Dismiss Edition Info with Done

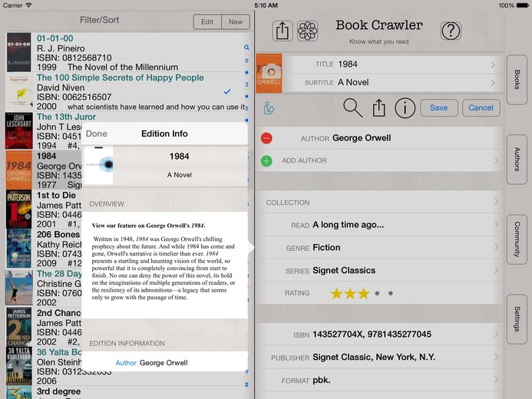[97, 134]
